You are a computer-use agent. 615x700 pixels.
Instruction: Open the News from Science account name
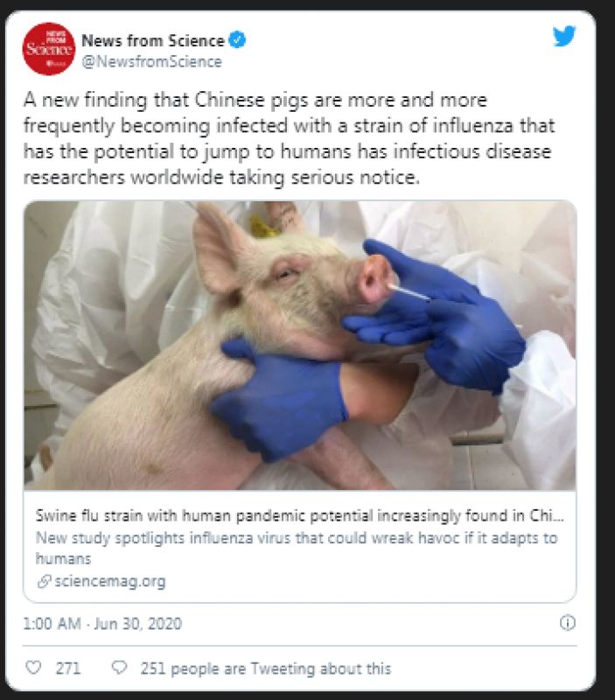(153, 40)
